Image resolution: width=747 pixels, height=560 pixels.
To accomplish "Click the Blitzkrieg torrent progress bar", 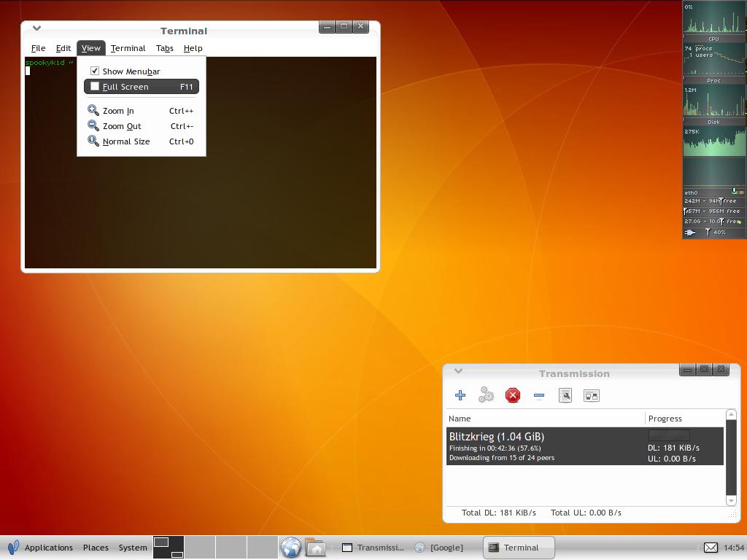I will 669,435.
